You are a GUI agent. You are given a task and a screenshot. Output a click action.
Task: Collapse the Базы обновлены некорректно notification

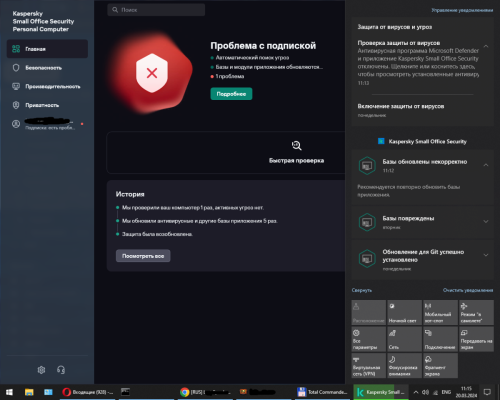click(486, 165)
